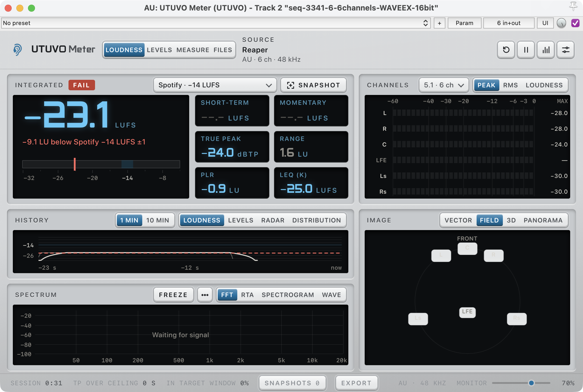Click the reset measurement icon
The width and height of the screenshot is (583, 392).
[506, 50]
